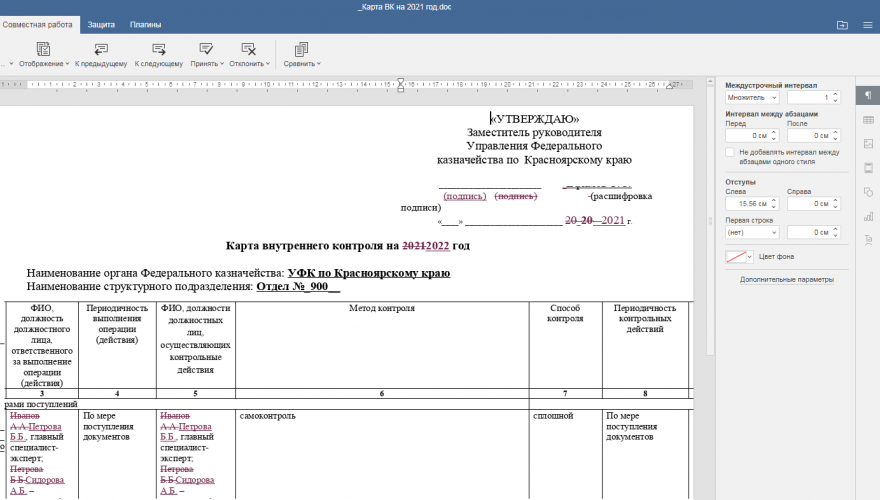Expand the background color picker dropdown
This screenshot has height=500, width=880.
750,257
